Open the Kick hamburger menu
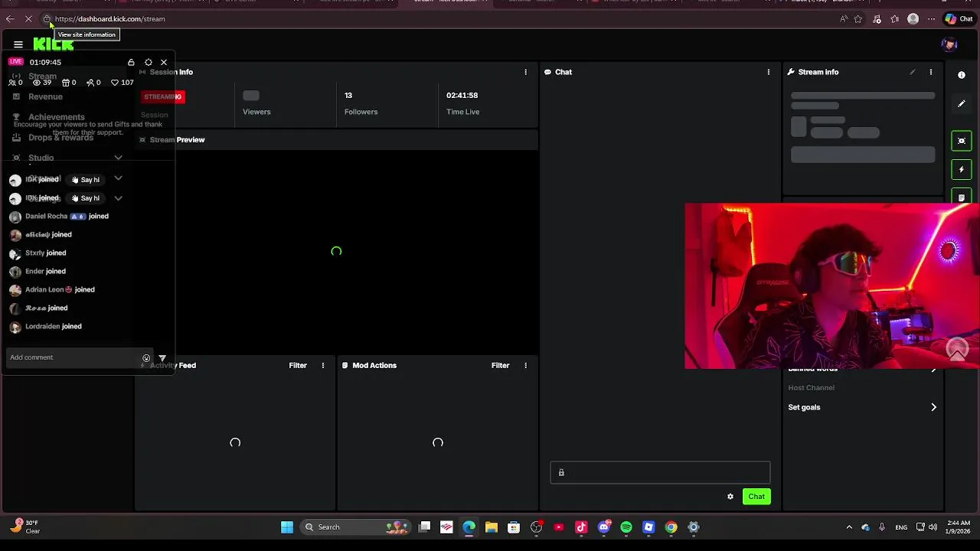 pyautogui.click(x=18, y=44)
